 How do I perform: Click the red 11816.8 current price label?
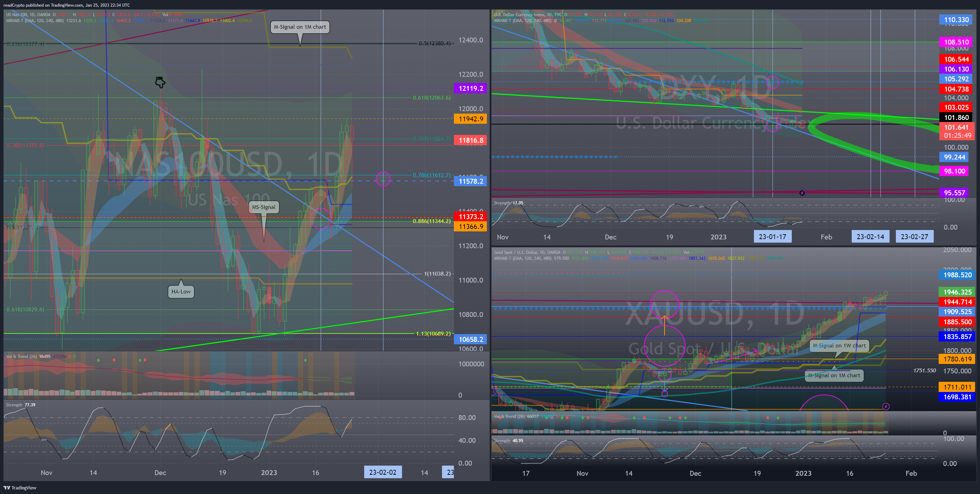(x=470, y=140)
